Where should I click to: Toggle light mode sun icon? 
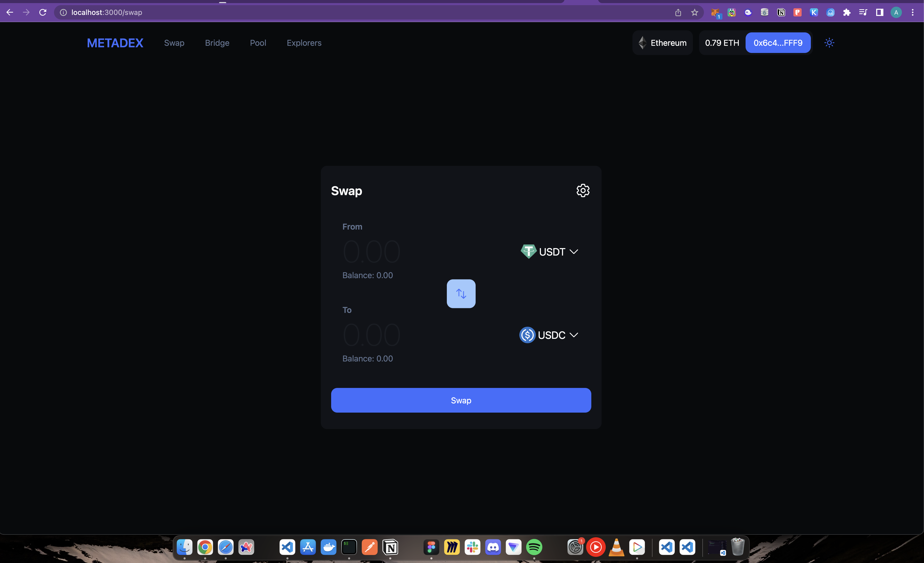coord(829,43)
